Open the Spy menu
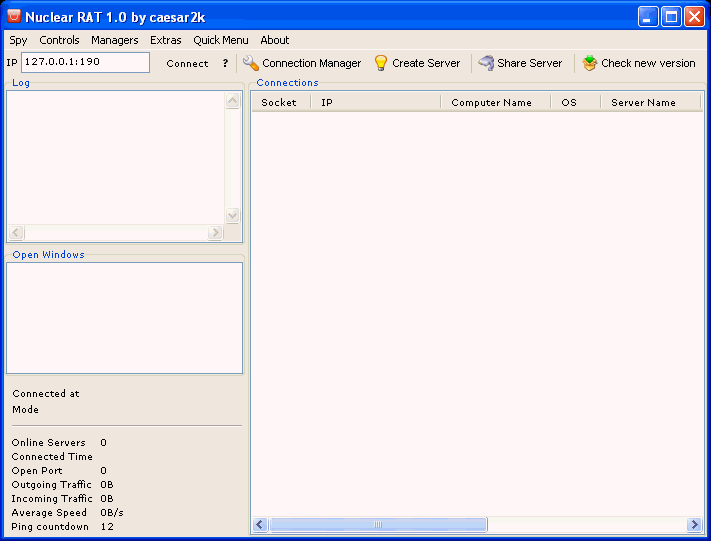Viewport: 711px width, 541px height. [18, 40]
